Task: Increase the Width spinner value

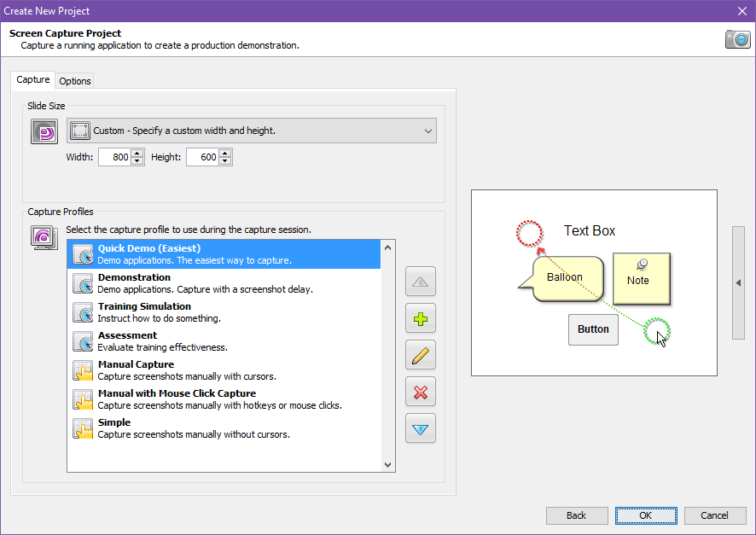Action: 137,153
